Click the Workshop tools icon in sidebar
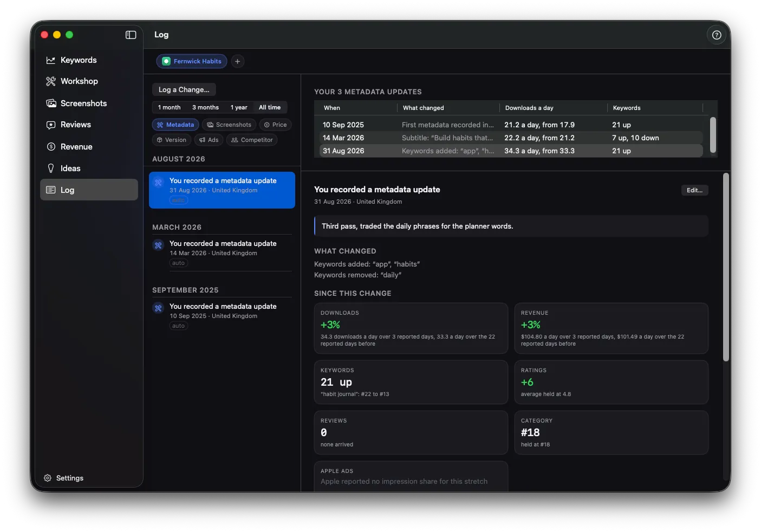Viewport: 761px width, 532px height. click(x=51, y=81)
